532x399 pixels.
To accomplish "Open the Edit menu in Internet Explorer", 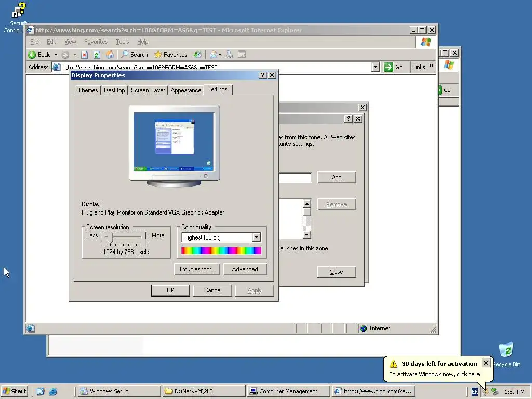I will click(x=51, y=42).
